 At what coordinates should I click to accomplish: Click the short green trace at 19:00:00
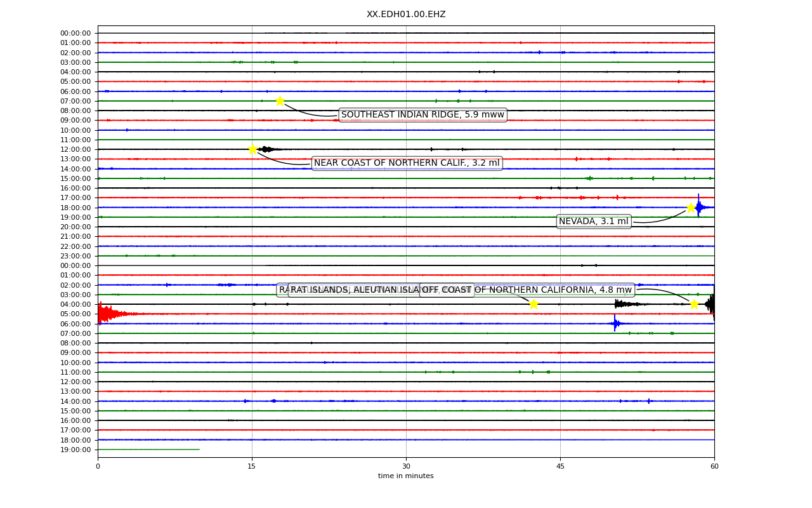coord(148,450)
